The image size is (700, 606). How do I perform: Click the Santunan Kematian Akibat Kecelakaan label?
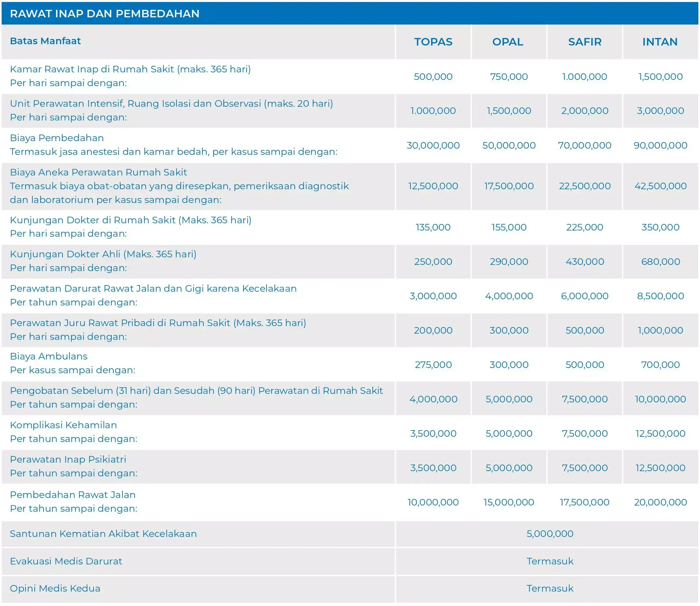(x=103, y=534)
